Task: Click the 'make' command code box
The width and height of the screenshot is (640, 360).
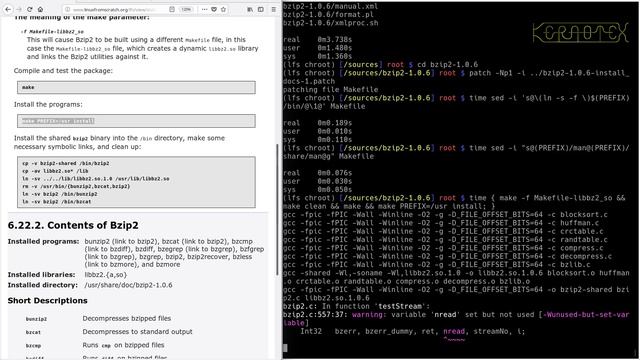Action: [136, 87]
